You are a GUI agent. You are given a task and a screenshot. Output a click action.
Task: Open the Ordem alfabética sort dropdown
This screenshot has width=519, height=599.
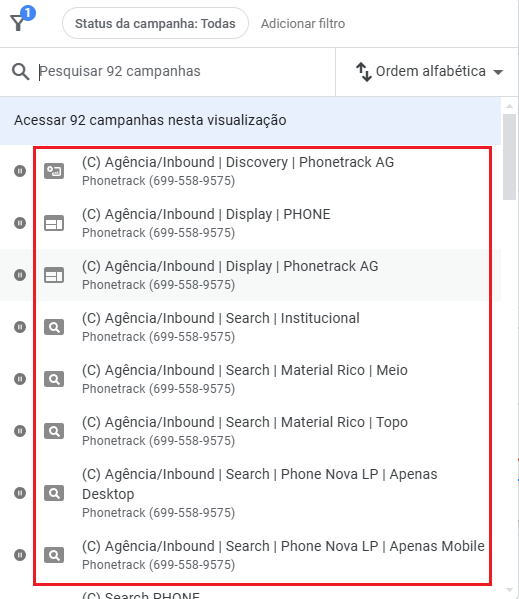[x=429, y=72]
